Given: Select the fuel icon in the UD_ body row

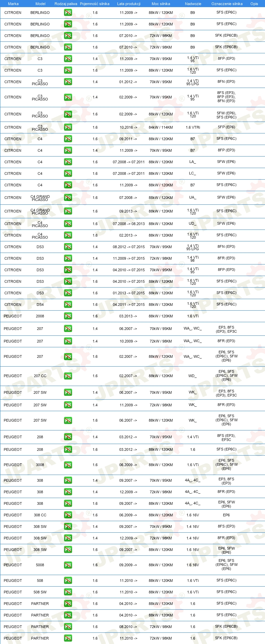Looking at the screenshot, I should [x=68, y=224].
